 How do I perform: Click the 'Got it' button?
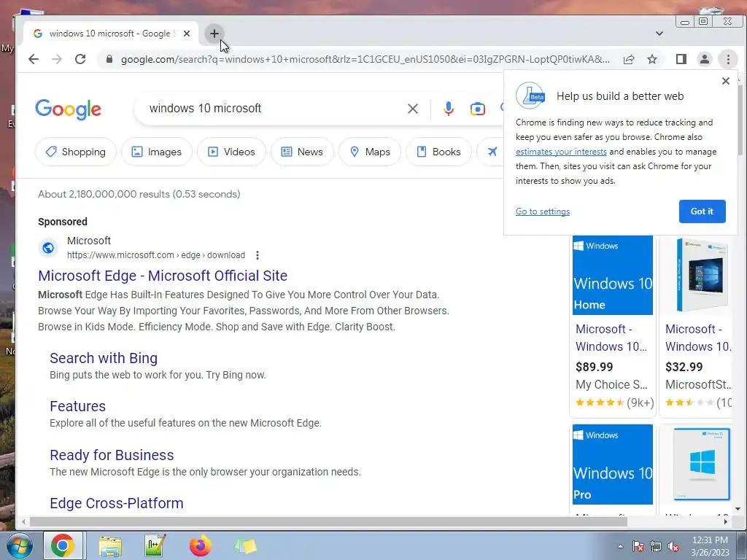703,211
